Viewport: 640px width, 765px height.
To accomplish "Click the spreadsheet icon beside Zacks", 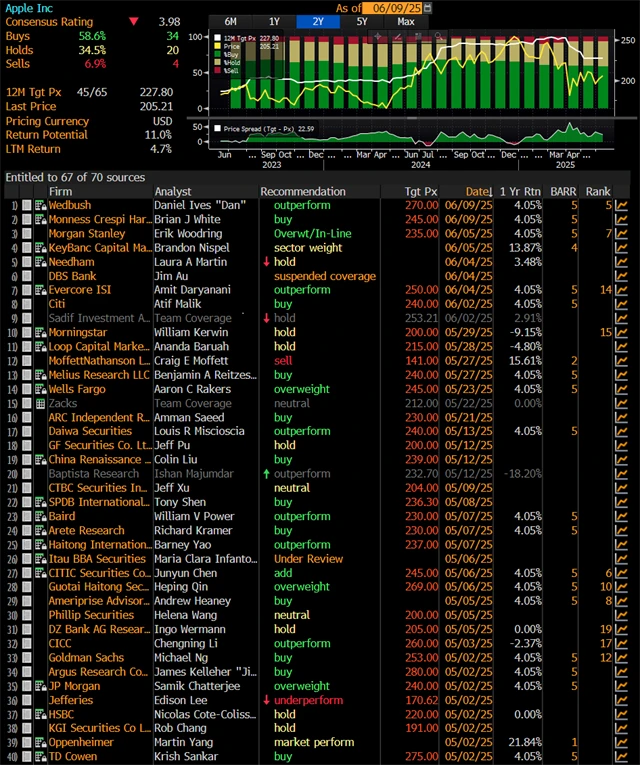I will pyautogui.click(x=41, y=403).
